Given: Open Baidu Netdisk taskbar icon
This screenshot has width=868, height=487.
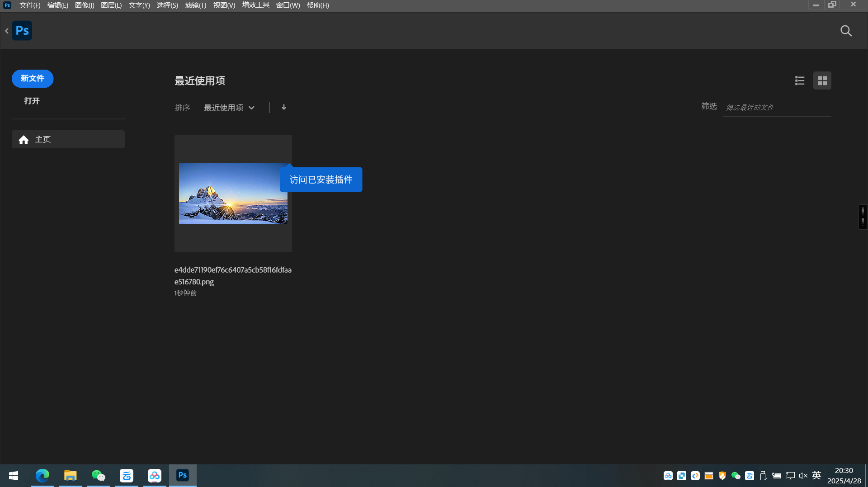Looking at the screenshot, I should pos(155,476).
